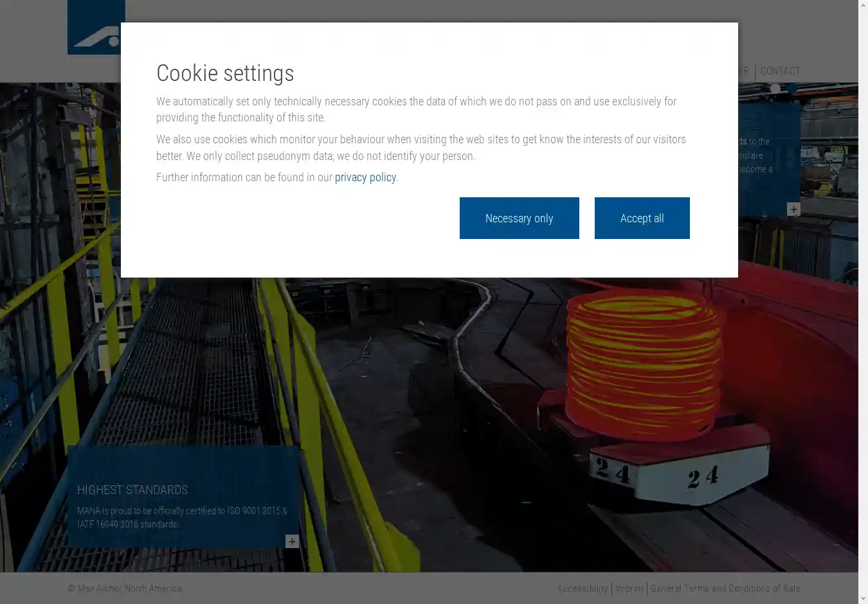Select the white slideshow dot indicator
This screenshot has height=604, width=868.
point(775,89)
